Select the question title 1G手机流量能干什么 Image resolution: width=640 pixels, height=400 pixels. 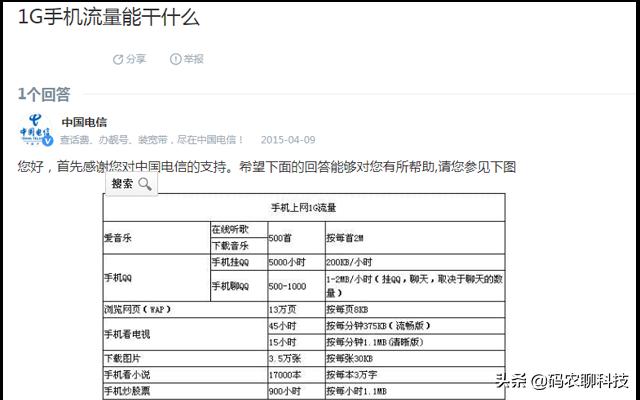[x=109, y=17]
